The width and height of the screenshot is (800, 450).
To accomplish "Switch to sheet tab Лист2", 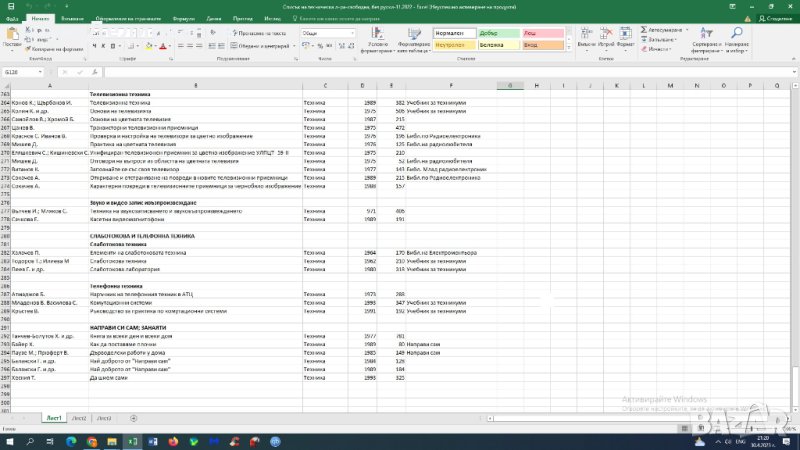I will tap(79, 418).
